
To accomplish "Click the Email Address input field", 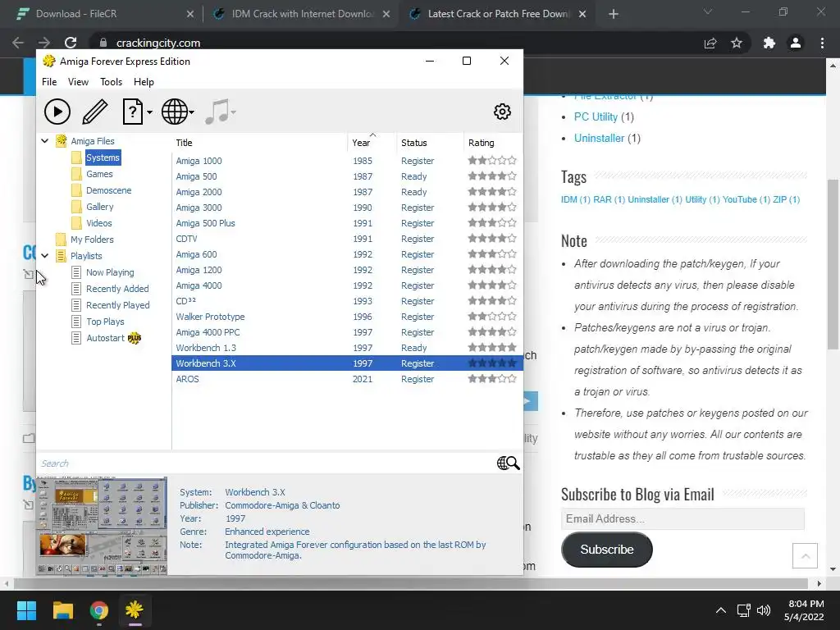I will pos(682,518).
